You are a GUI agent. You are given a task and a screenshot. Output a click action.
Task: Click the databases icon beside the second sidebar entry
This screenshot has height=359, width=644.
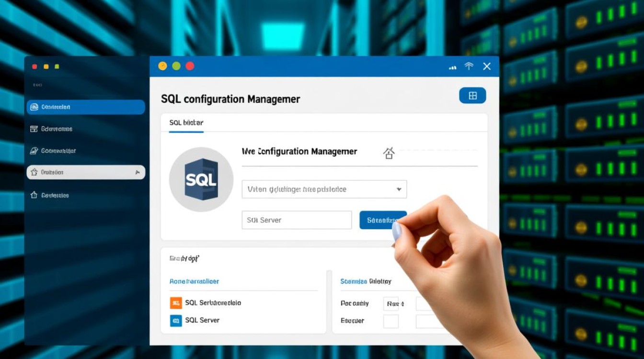(34, 128)
